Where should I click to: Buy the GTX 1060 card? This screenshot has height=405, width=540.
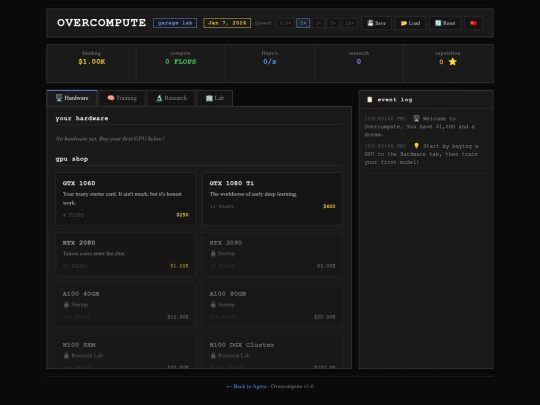pos(125,199)
